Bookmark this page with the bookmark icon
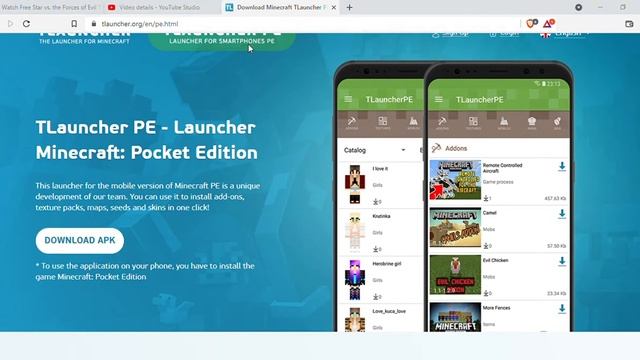The height and width of the screenshot is (360, 640). point(74,24)
